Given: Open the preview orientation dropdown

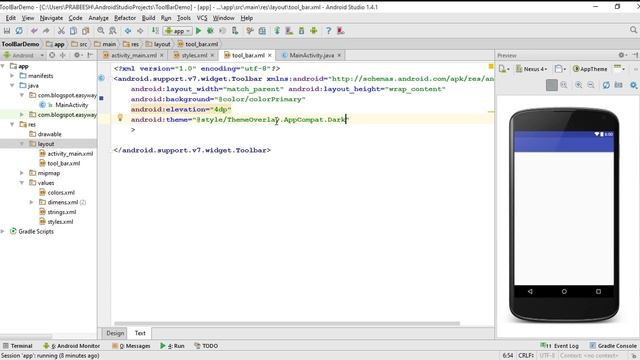Looking at the screenshot, I should click(x=560, y=69).
